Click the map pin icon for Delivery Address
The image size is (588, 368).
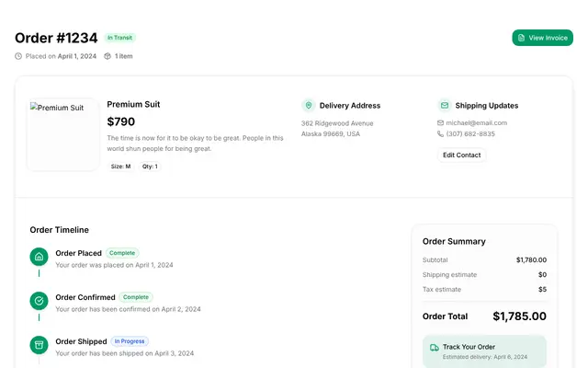309,106
